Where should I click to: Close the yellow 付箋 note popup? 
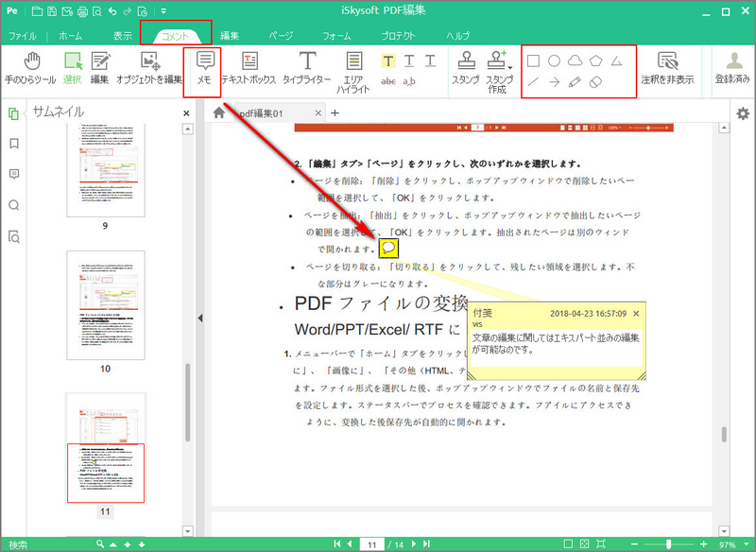[636, 314]
